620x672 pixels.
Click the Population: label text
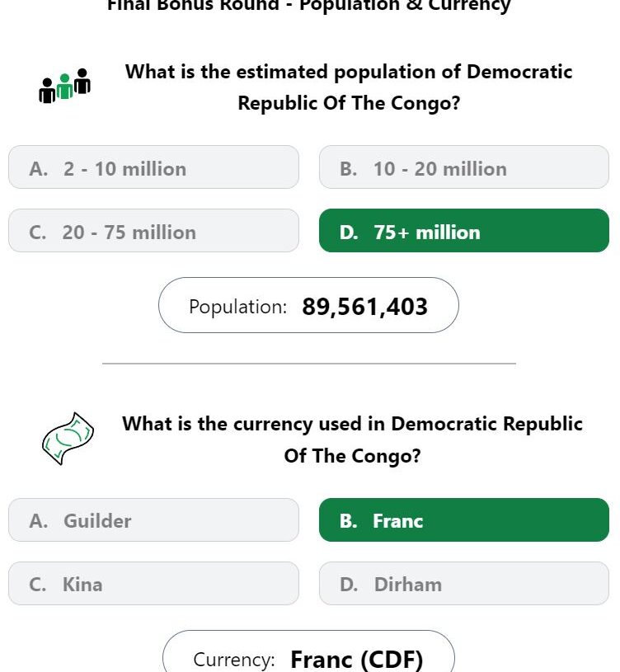click(237, 308)
